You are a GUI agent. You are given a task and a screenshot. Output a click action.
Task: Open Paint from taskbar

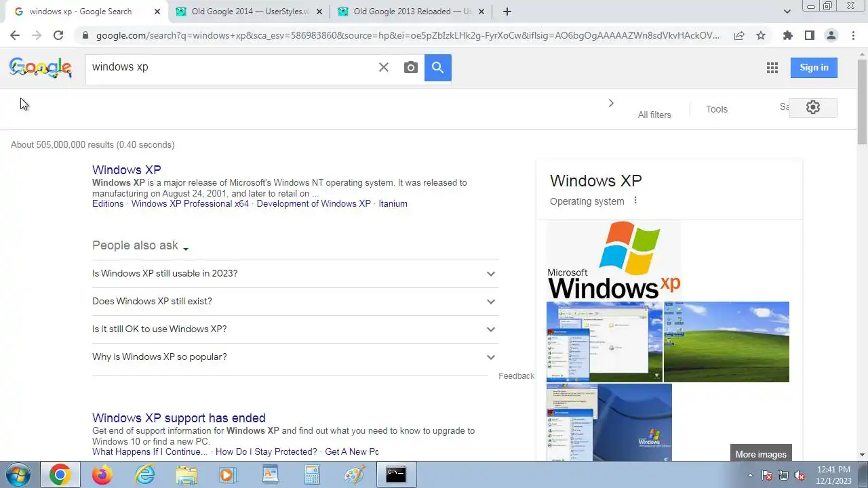[x=354, y=474]
